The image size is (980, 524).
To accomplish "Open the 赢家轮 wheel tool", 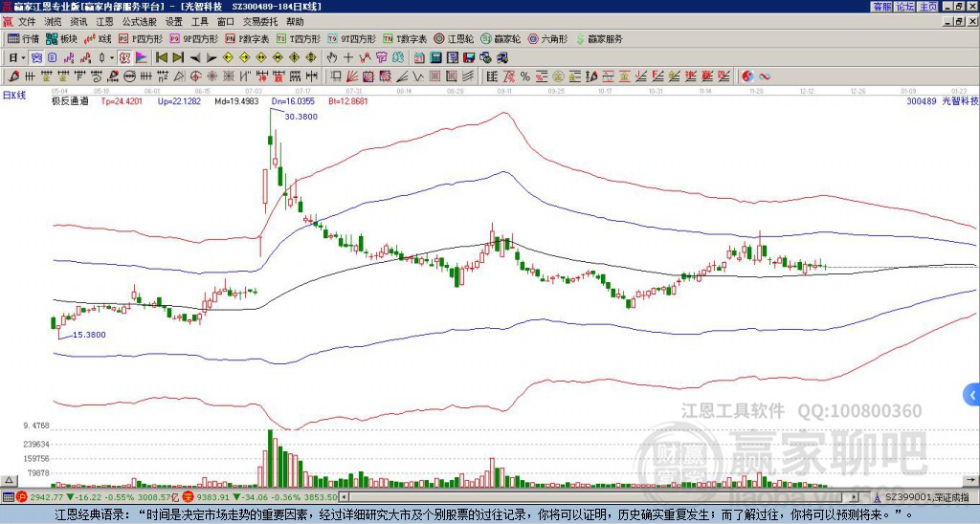I will (x=501, y=38).
